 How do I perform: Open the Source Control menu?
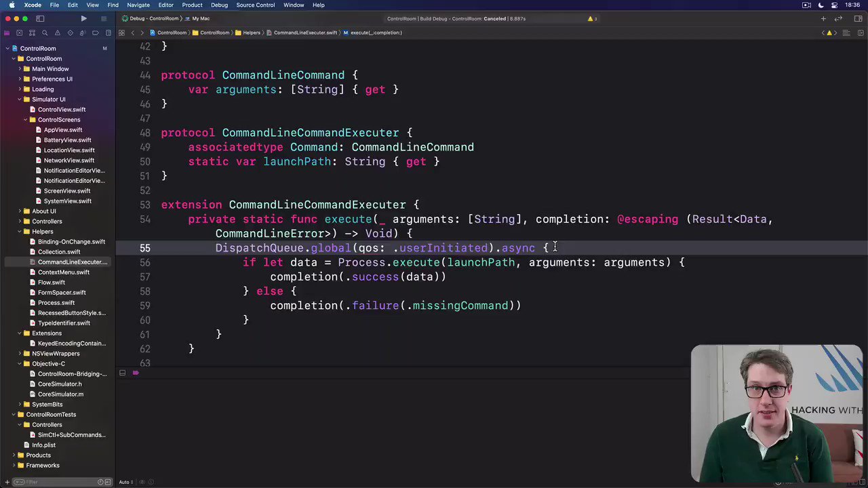point(255,5)
